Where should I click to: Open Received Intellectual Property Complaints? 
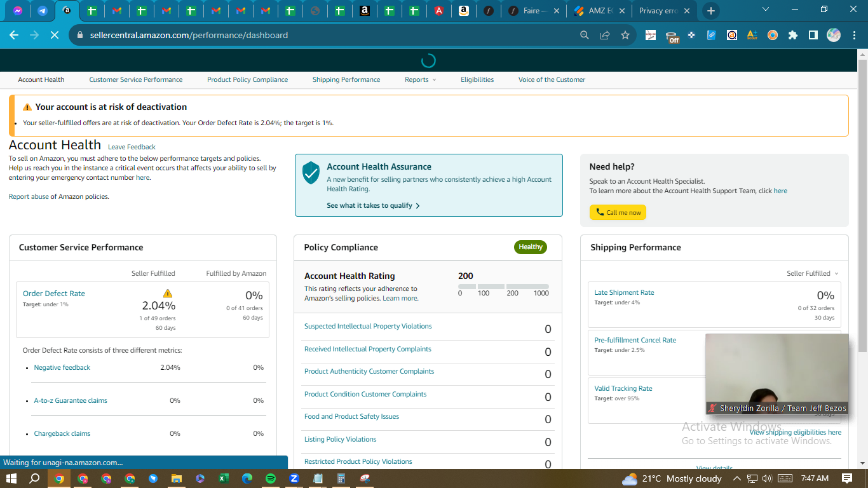[x=368, y=349]
